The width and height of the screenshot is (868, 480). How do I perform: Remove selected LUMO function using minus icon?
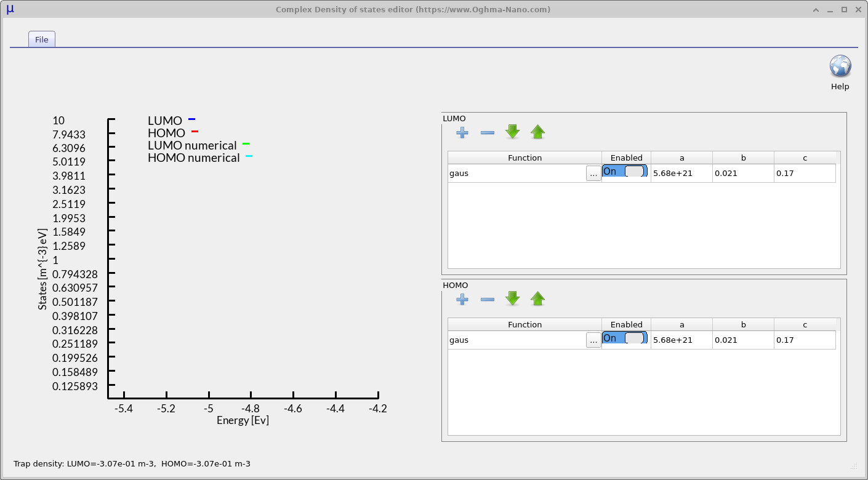pyautogui.click(x=487, y=132)
